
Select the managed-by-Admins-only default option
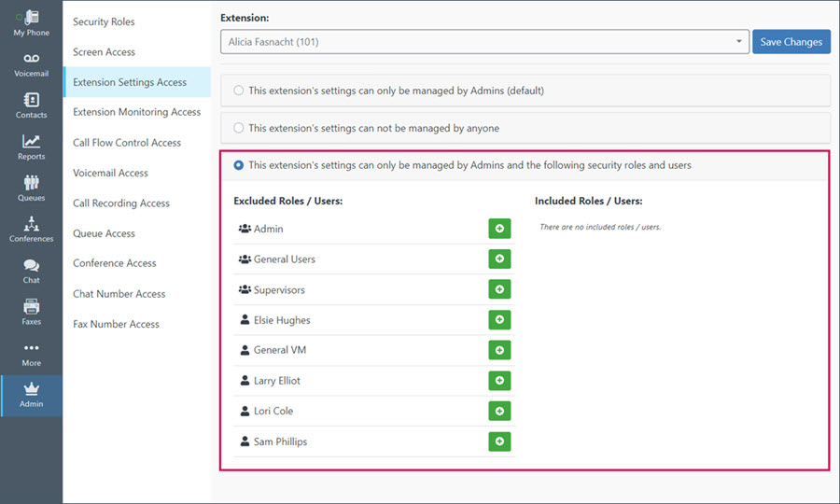click(238, 91)
